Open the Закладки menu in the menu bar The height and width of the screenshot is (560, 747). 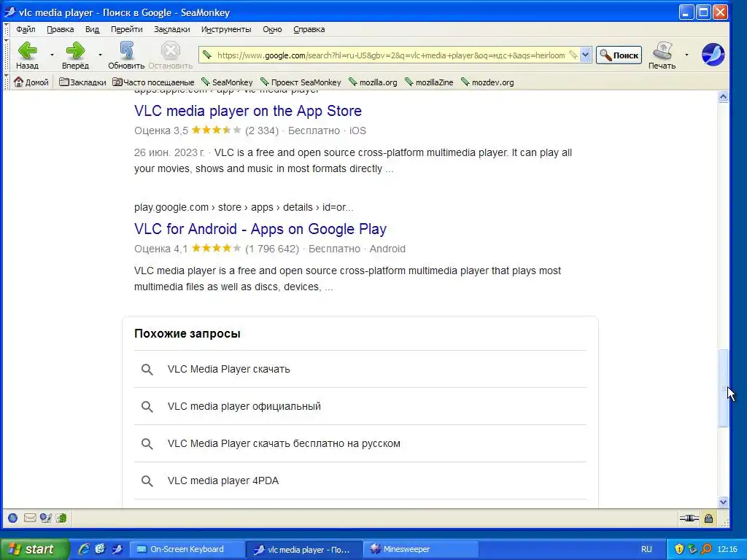(x=171, y=29)
